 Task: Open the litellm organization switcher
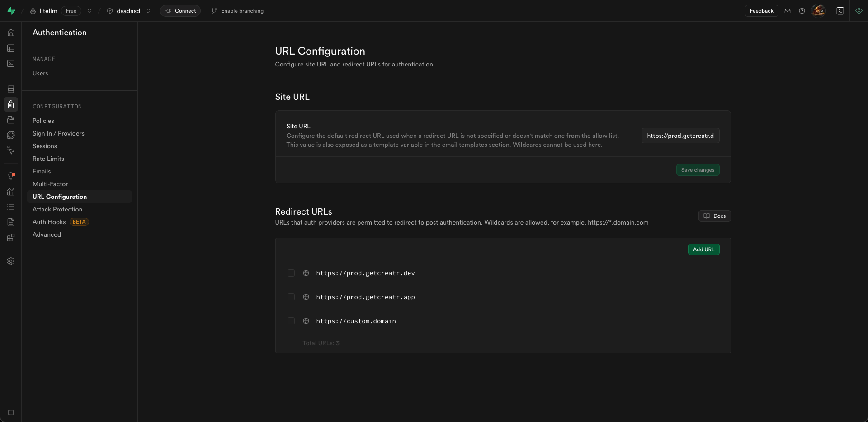pyautogui.click(x=90, y=11)
